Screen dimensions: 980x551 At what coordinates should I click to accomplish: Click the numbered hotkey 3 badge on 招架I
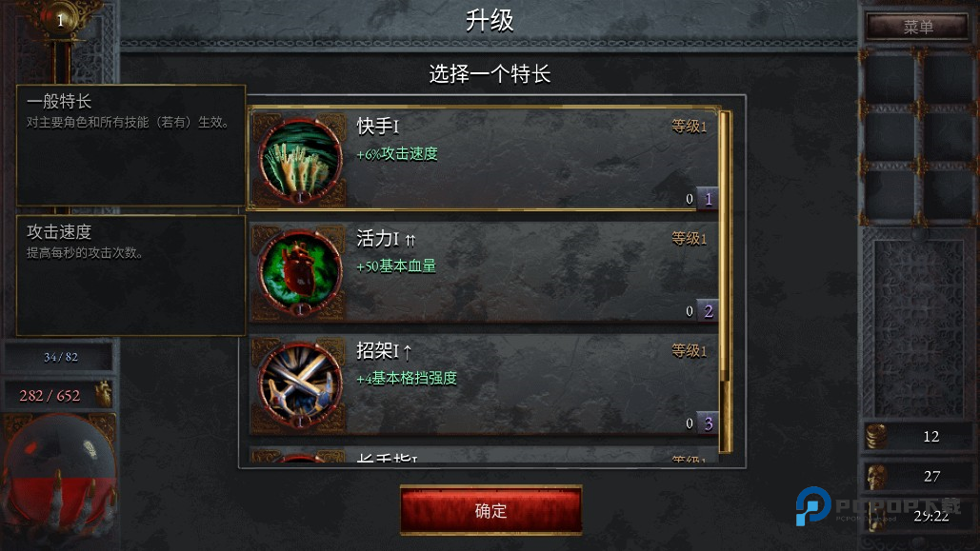[708, 423]
